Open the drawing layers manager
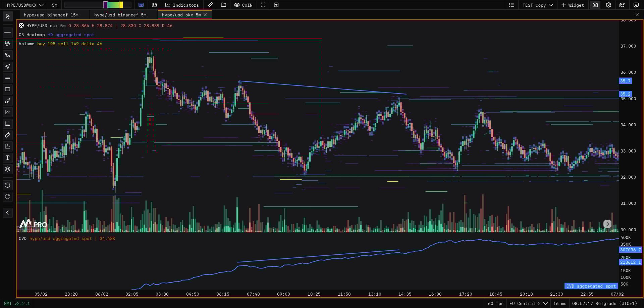The height and width of the screenshot is (308, 644). pos(7,169)
